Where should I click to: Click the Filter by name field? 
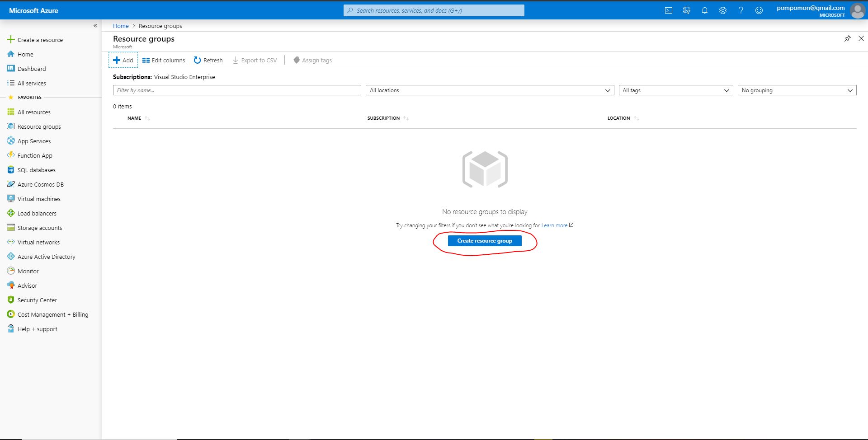(237, 90)
